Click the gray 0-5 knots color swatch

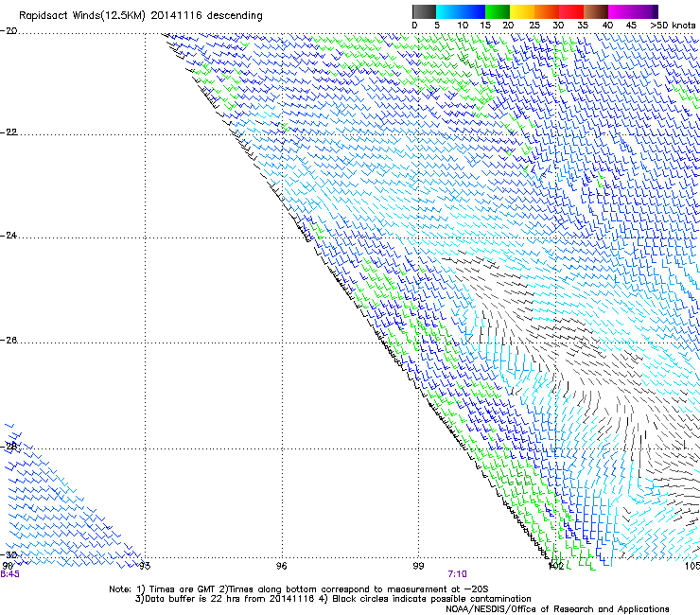pos(424,11)
